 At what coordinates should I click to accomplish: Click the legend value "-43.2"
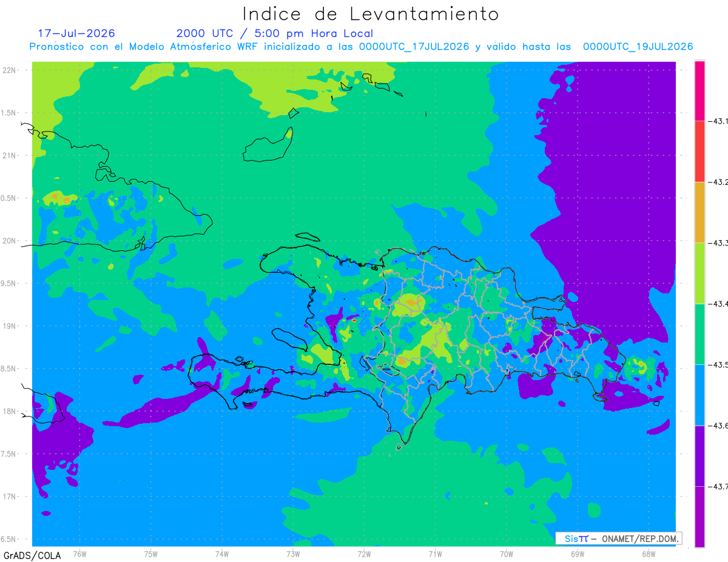point(719,182)
